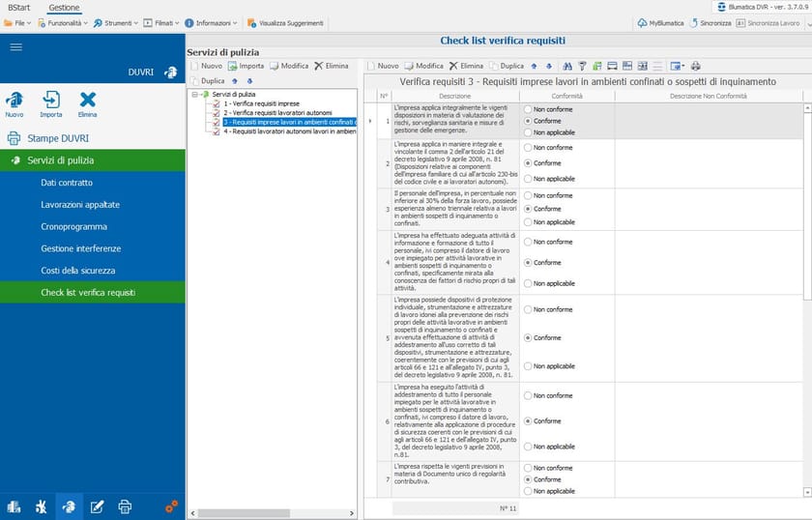
Task: Collapse the 'Servizi di pulizia' tree node
Action: (194, 94)
